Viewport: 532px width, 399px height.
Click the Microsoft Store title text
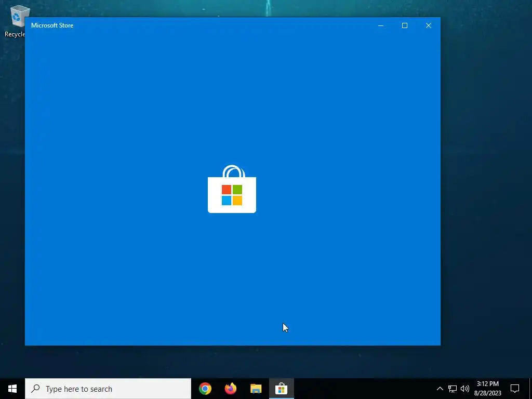52,25
